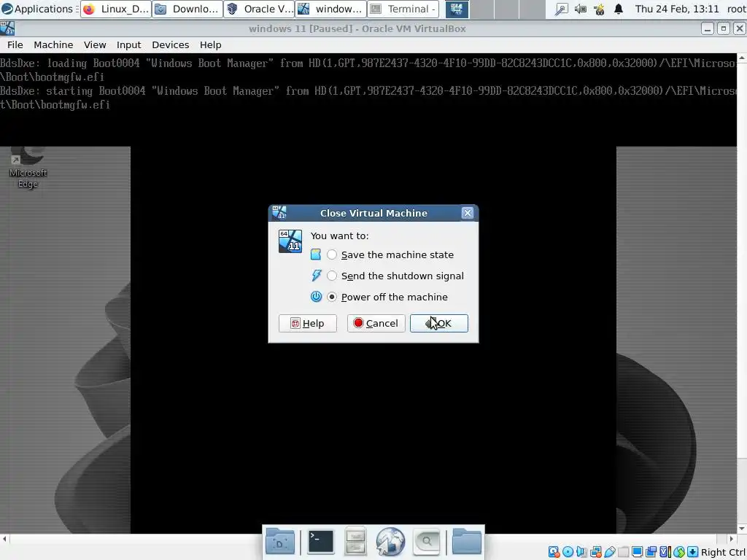Click the lightning shutdown signal icon

click(316, 275)
